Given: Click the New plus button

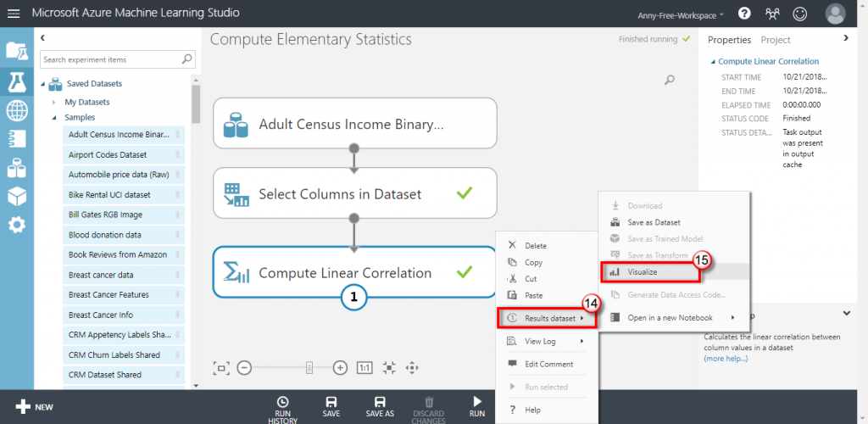Looking at the screenshot, I should [x=34, y=407].
